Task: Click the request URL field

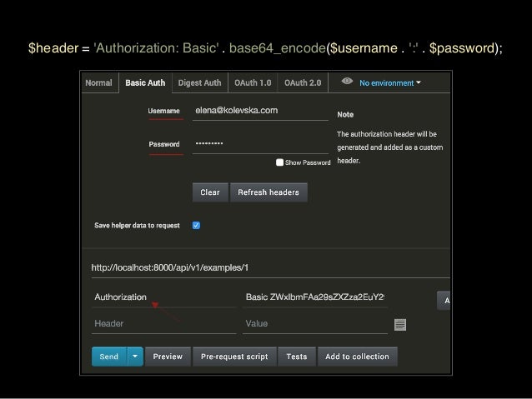Action: (267, 267)
